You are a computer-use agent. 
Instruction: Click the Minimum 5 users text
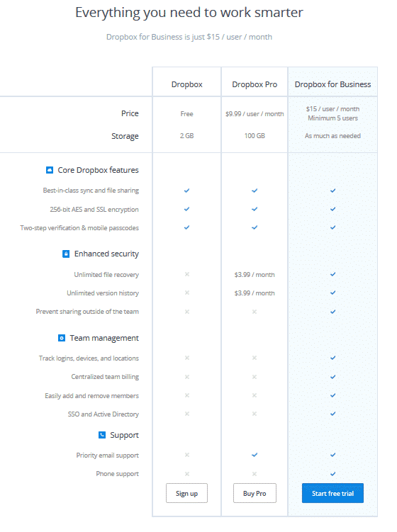pos(332,118)
